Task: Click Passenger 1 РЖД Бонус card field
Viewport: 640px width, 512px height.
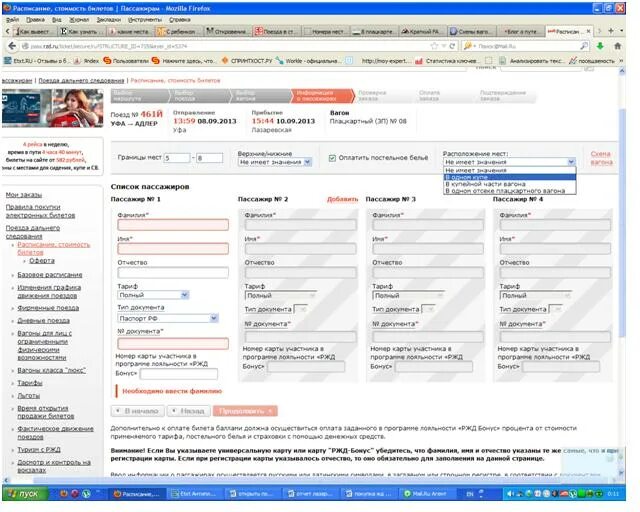Action: (179, 374)
